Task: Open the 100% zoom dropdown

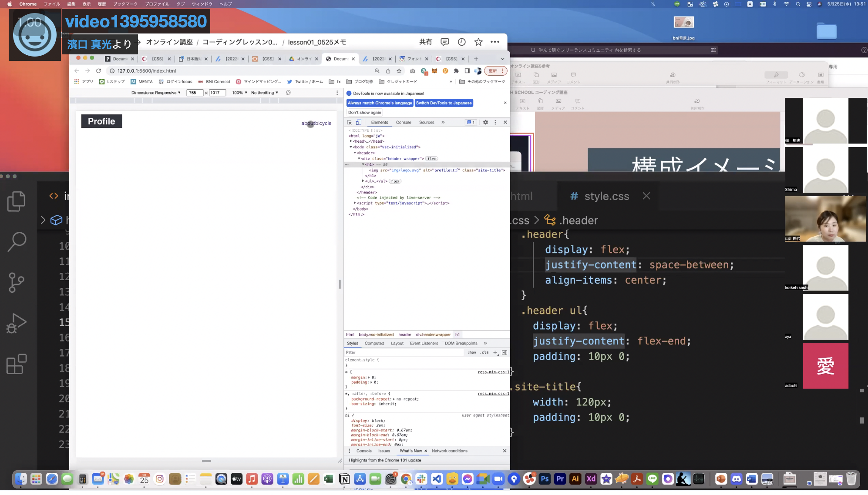Action: tap(239, 93)
